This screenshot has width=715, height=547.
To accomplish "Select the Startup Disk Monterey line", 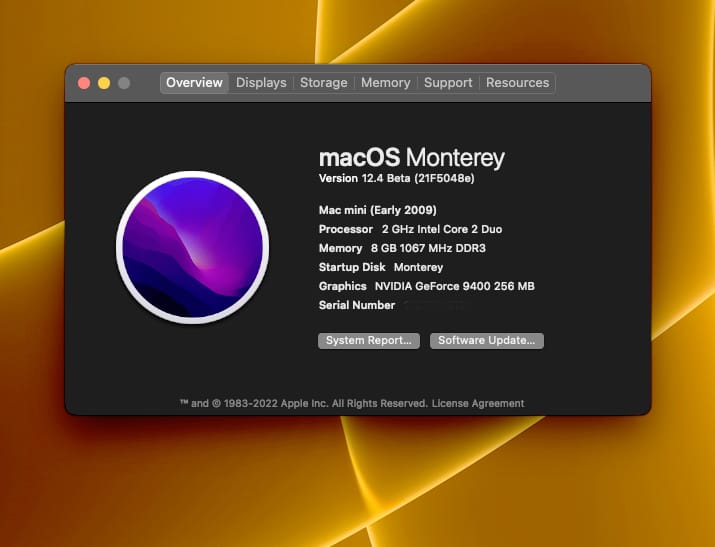I will pos(381,267).
